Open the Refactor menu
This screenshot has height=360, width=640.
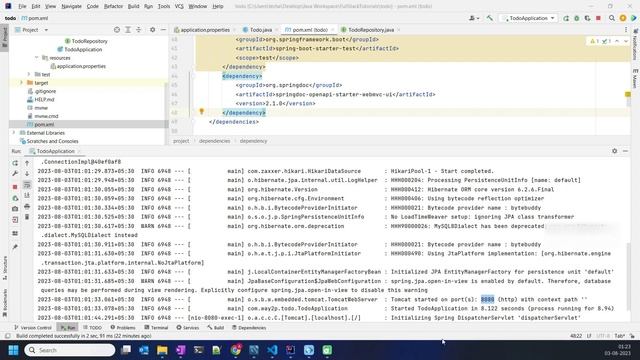coord(113,6)
